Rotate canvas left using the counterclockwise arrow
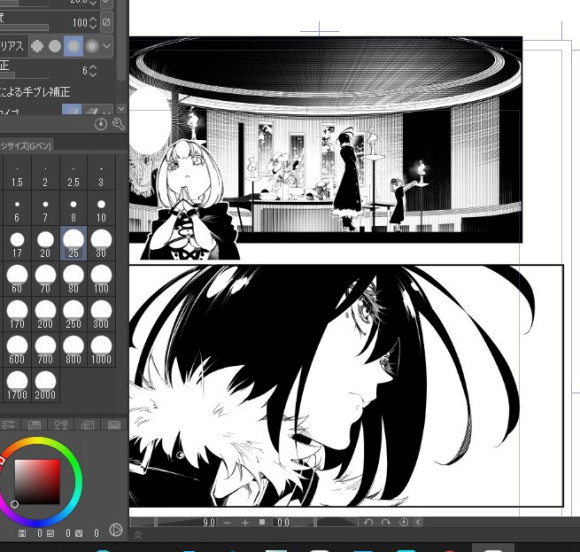Image resolution: width=580 pixels, height=552 pixels. tap(368, 522)
